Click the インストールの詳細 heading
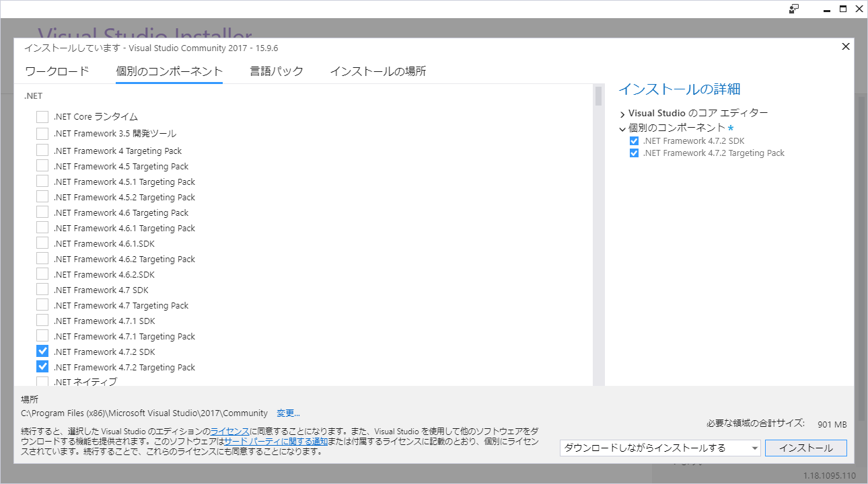868x484 pixels. click(x=680, y=89)
